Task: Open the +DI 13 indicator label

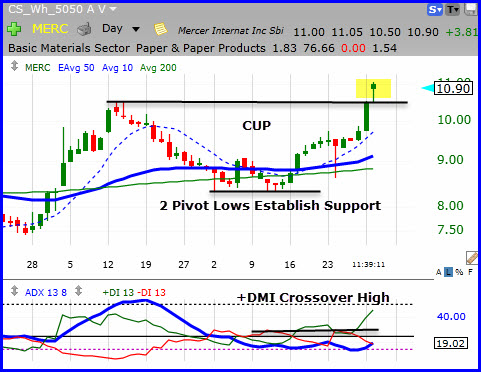Action: (x=118, y=293)
